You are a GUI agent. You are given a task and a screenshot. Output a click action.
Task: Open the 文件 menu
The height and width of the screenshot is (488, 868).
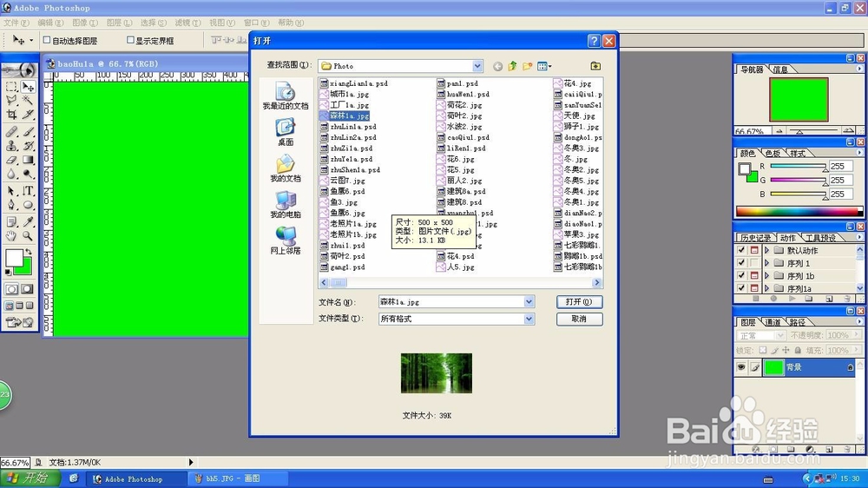click(x=16, y=23)
